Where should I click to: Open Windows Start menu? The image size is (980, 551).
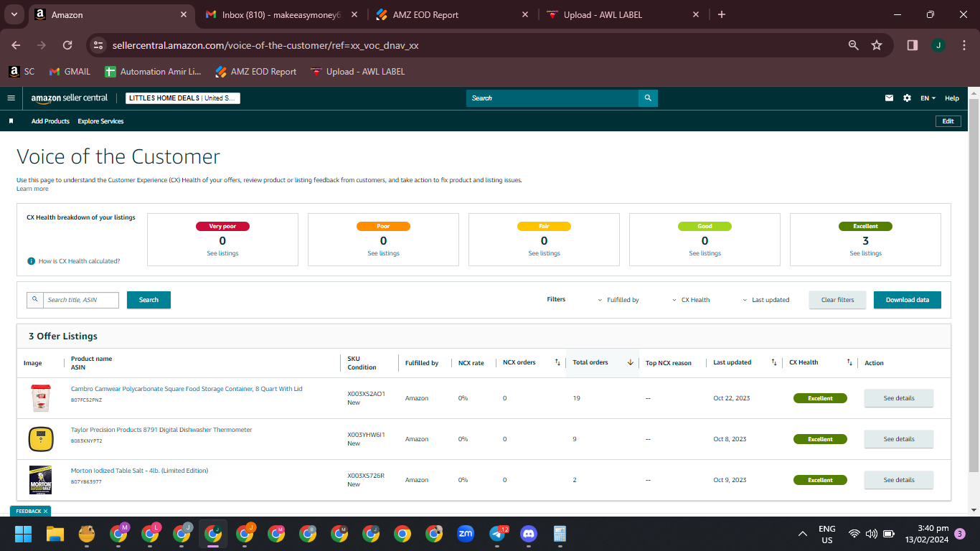24,534
